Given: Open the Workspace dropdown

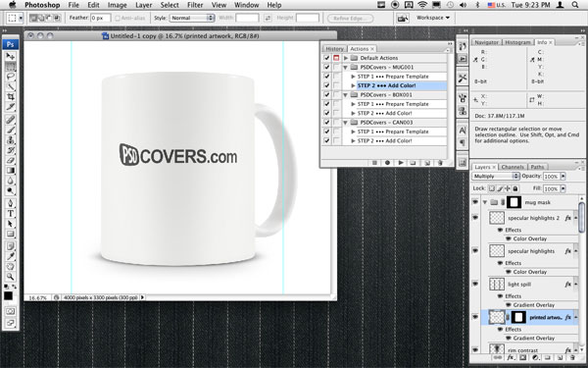Looking at the screenshot, I should (x=433, y=18).
